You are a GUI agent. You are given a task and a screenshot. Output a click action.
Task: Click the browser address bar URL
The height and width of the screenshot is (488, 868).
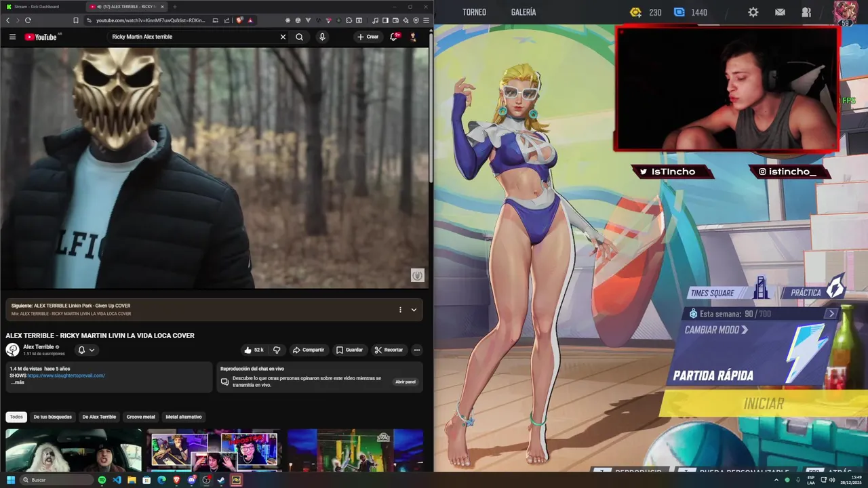coord(151,20)
